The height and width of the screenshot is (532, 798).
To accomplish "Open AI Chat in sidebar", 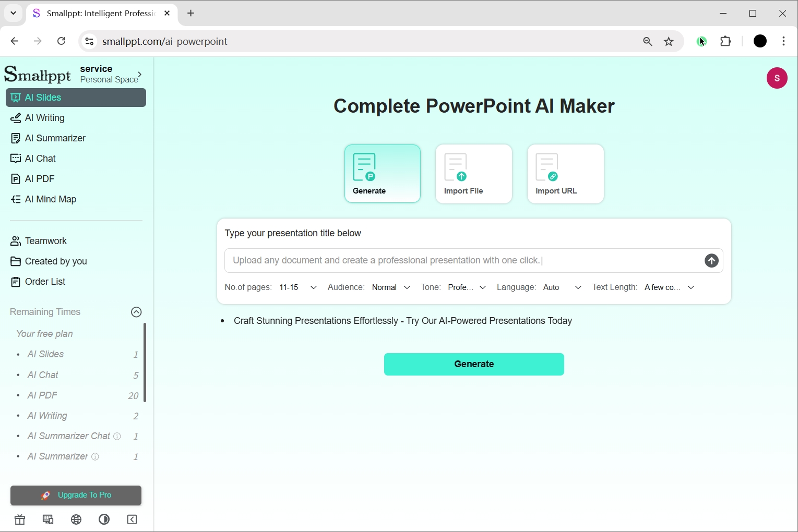I will 40,159.
